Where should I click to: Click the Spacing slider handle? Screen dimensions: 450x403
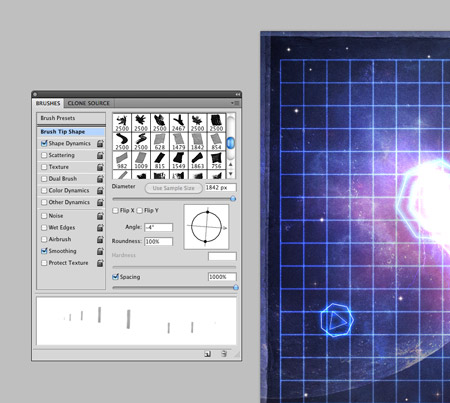pyautogui.click(x=236, y=288)
